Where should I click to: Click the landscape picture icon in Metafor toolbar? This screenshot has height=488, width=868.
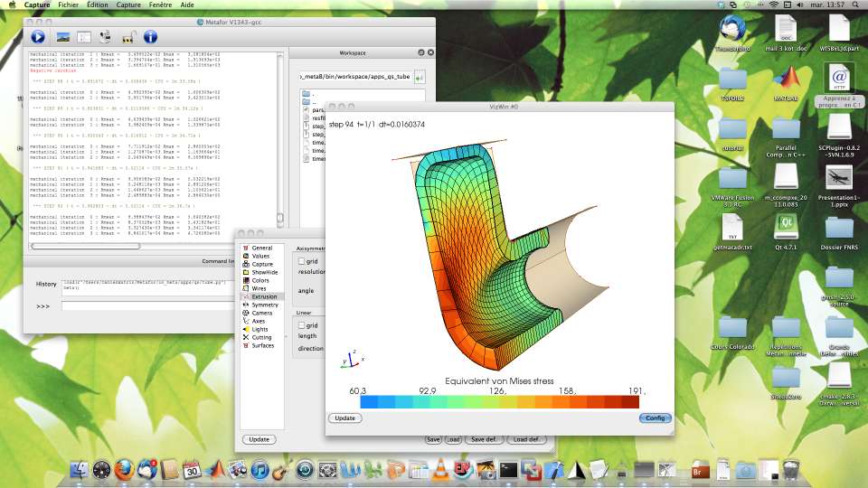(63, 37)
